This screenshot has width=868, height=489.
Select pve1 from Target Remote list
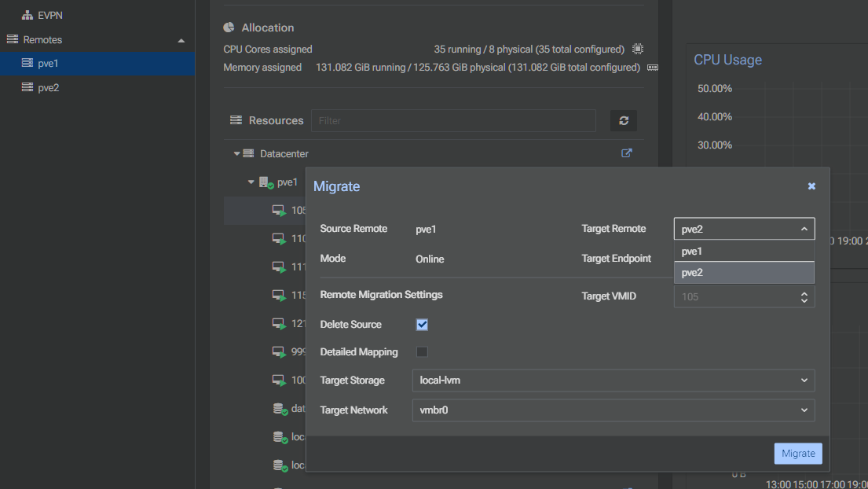coord(743,252)
